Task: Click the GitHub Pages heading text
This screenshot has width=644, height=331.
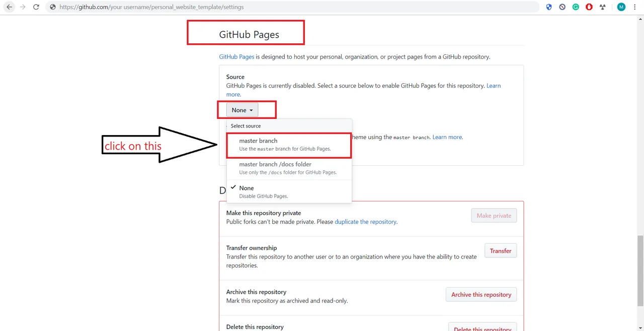Action: point(249,35)
